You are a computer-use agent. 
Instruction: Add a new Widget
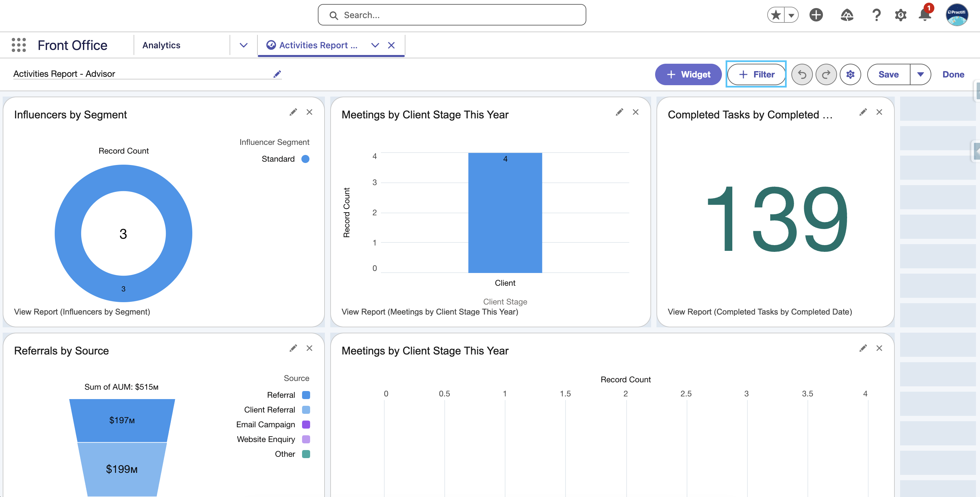pyautogui.click(x=688, y=74)
